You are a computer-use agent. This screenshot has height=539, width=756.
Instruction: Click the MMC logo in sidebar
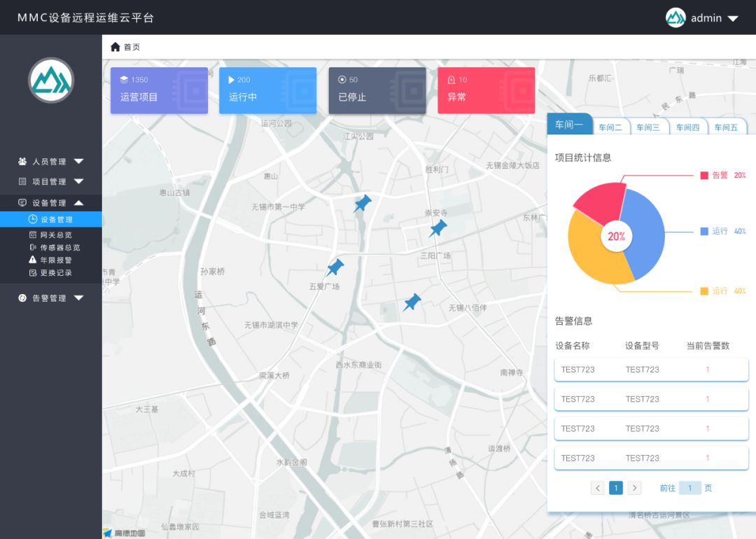(51, 80)
